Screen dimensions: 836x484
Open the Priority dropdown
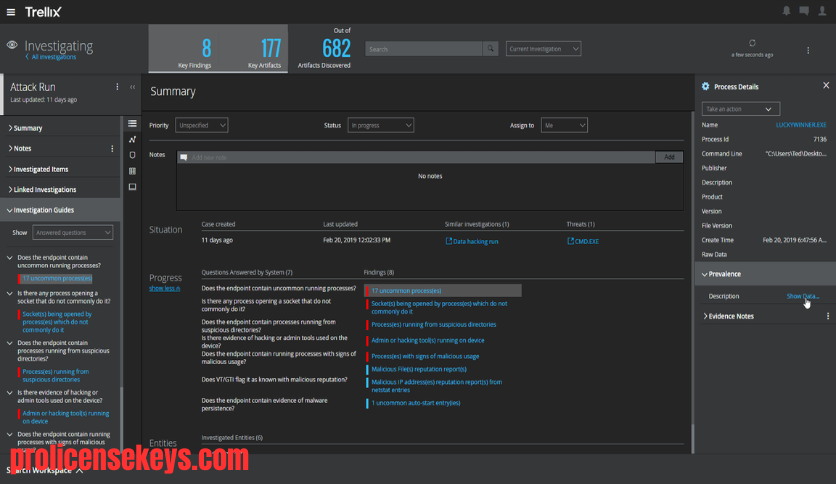point(202,125)
